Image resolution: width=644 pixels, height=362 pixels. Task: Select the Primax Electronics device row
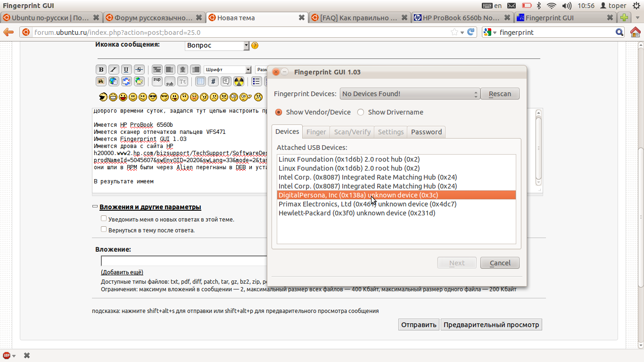(x=396, y=204)
